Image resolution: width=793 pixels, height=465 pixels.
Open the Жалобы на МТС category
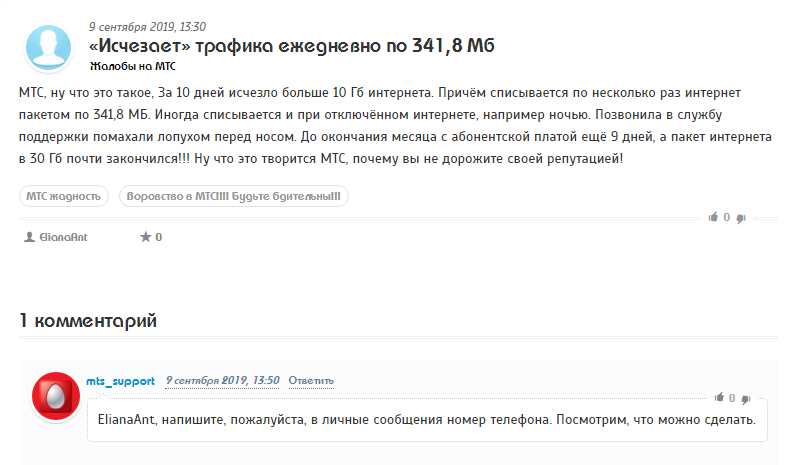133,66
